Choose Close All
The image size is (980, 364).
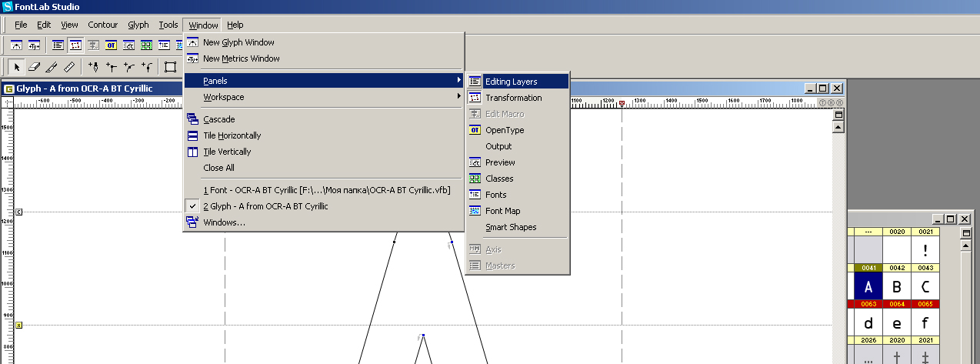click(324, 168)
